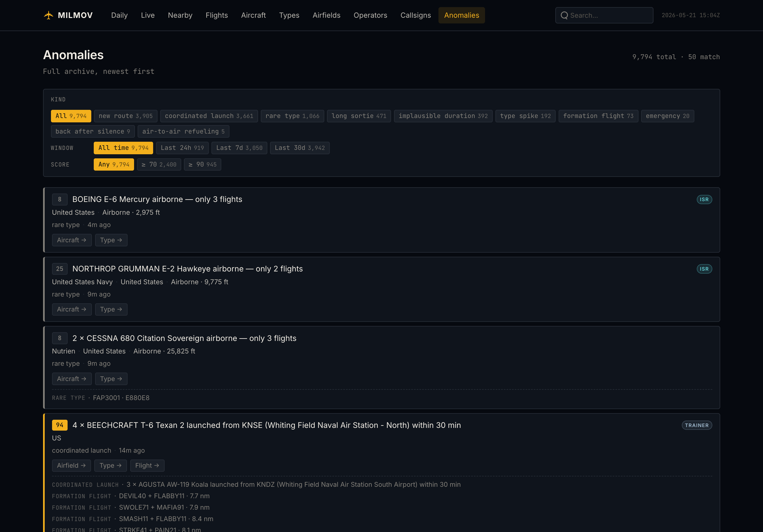The width and height of the screenshot is (763, 532).
Task: Navigate to Airfields
Action: 326,15
